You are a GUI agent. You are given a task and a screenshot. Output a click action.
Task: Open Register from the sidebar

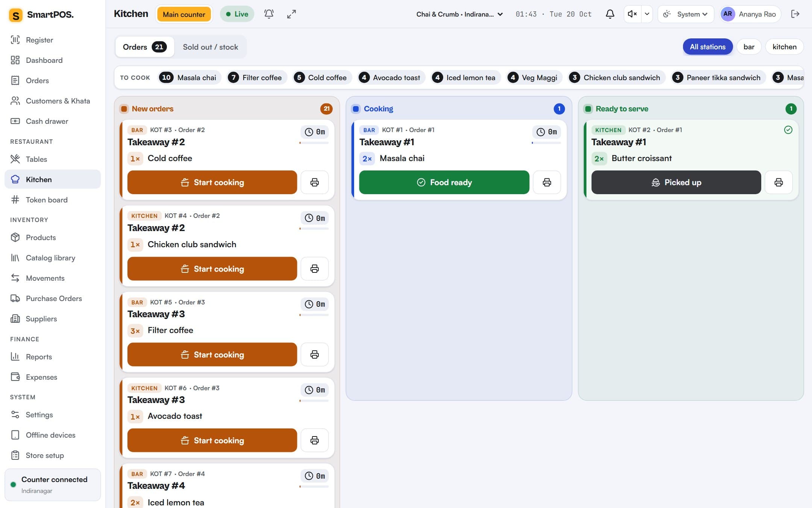[53, 40]
